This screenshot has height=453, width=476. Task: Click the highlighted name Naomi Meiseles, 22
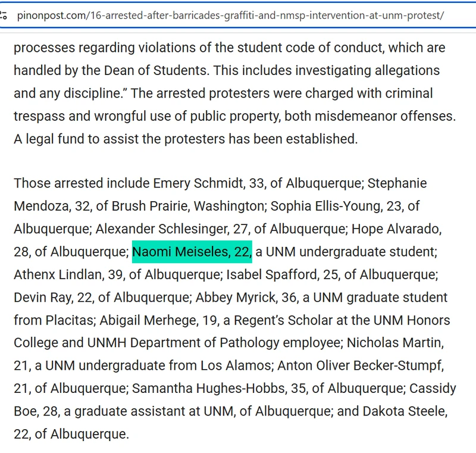pyautogui.click(x=192, y=252)
